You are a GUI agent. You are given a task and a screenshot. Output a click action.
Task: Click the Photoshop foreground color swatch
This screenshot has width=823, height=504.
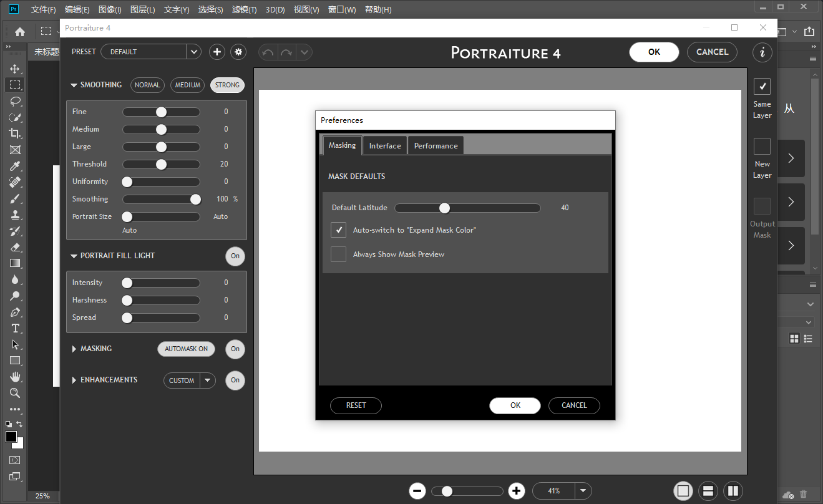tap(11, 437)
